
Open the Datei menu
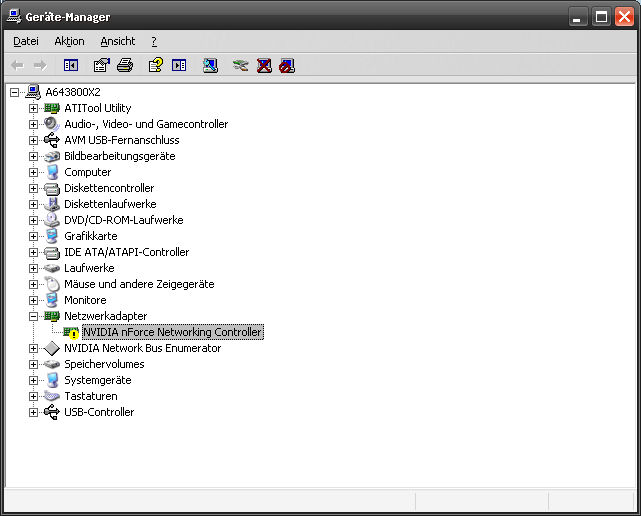click(x=26, y=41)
